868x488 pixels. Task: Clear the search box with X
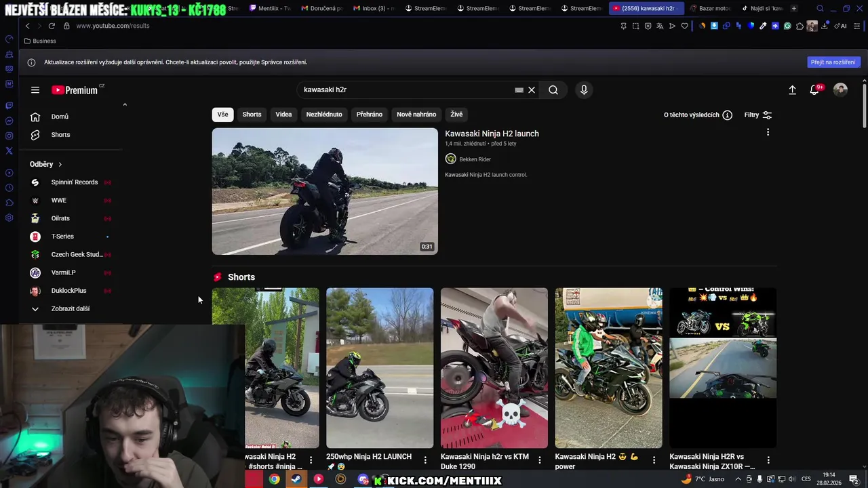pyautogui.click(x=532, y=90)
